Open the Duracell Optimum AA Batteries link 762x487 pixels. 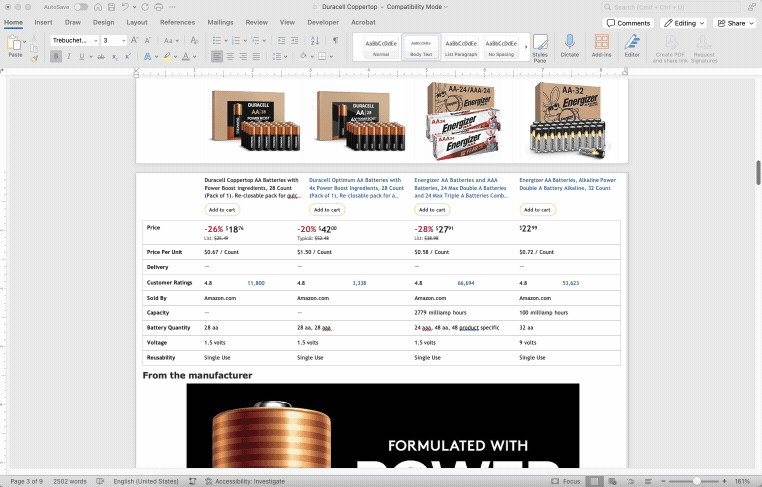coord(356,188)
